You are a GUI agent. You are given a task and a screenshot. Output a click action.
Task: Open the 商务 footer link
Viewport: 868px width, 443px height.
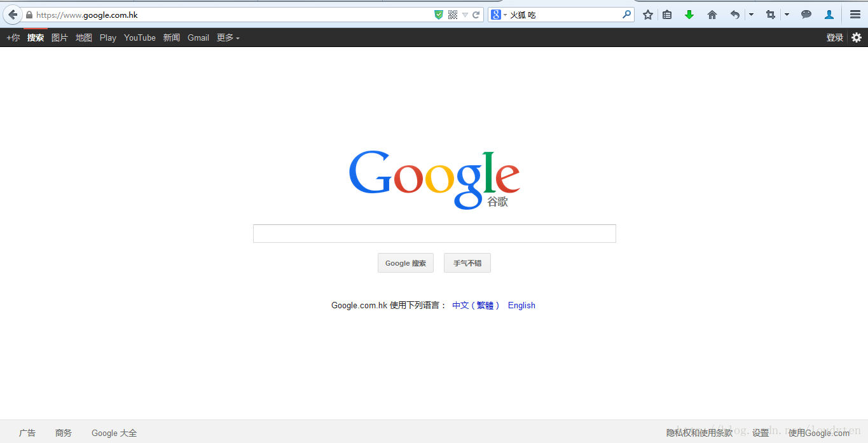(64, 433)
